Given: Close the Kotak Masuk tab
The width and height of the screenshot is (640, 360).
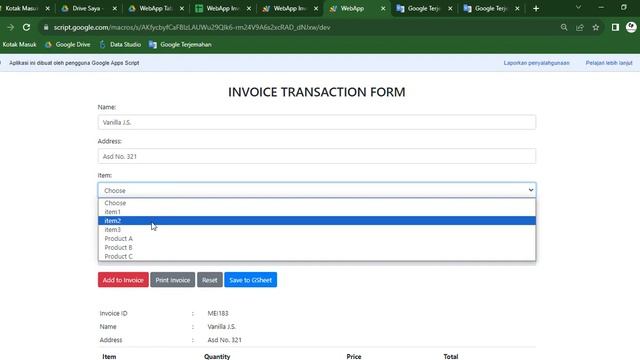Looking at the screenshot, I should click(x=47, y=9).
